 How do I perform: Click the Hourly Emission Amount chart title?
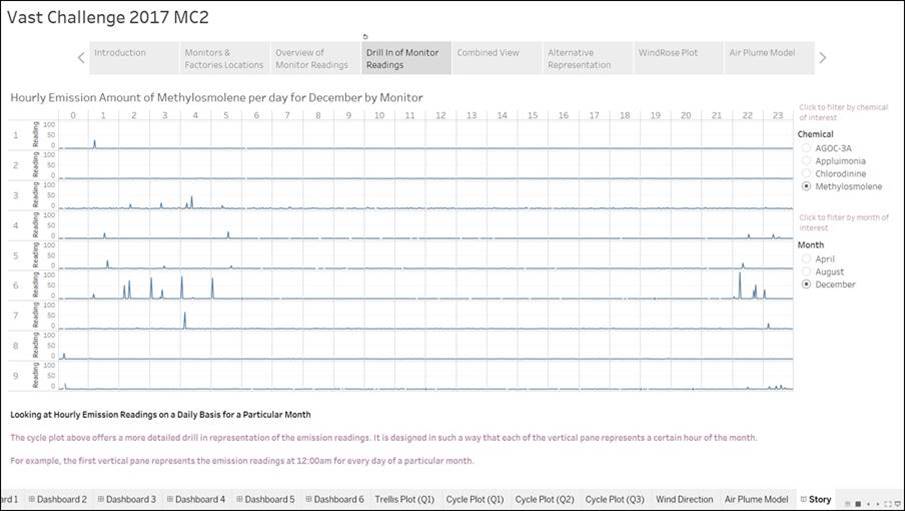pyautogui.click(x=216, y=98)
